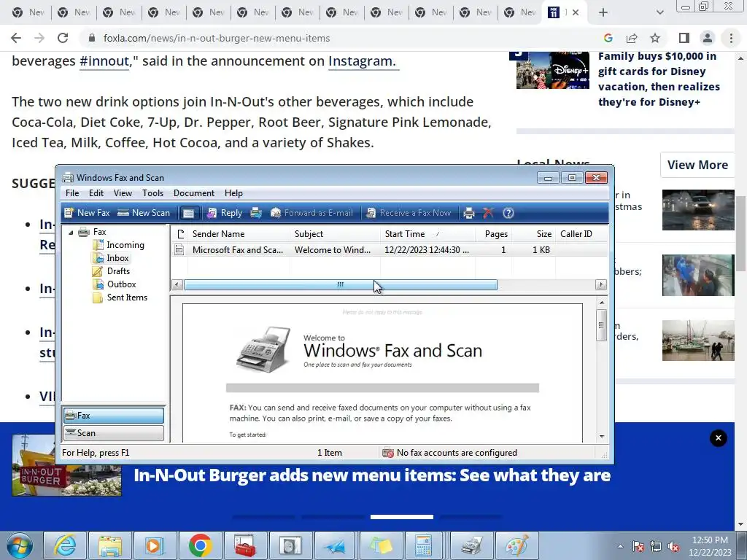
Task: Click the message list horizontal scrollbar thumb
Action: point(340,285)
